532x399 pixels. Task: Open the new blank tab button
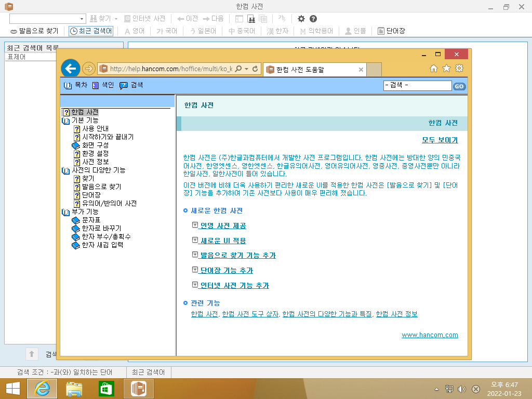pyautogui.click(x=374, y=70)
